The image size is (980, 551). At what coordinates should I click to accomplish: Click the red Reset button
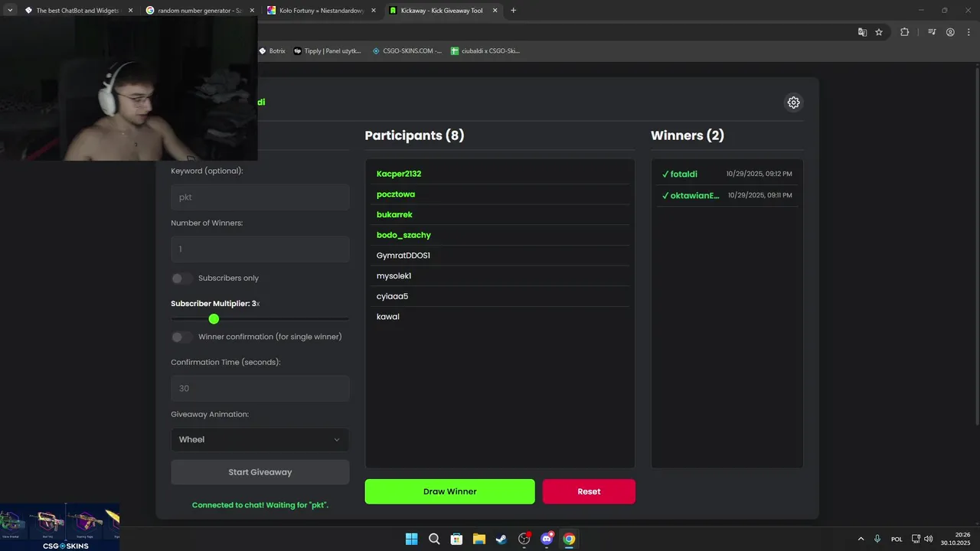(589, 491)
